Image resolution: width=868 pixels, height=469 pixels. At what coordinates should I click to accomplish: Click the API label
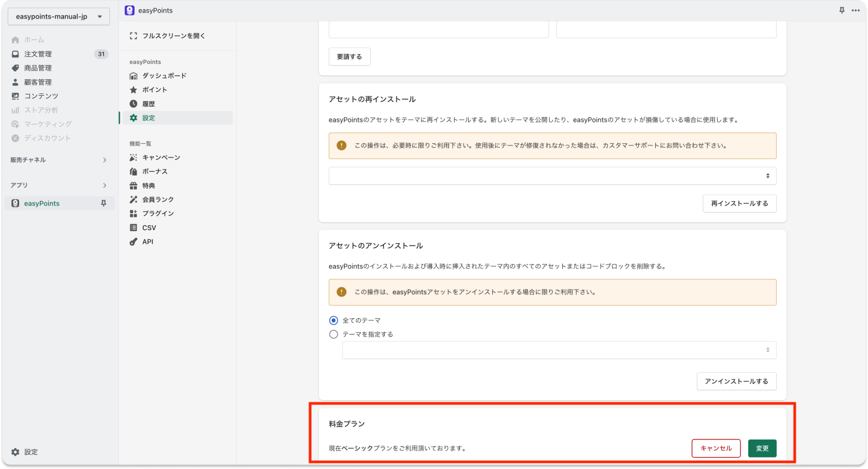(x=148, y=241)
